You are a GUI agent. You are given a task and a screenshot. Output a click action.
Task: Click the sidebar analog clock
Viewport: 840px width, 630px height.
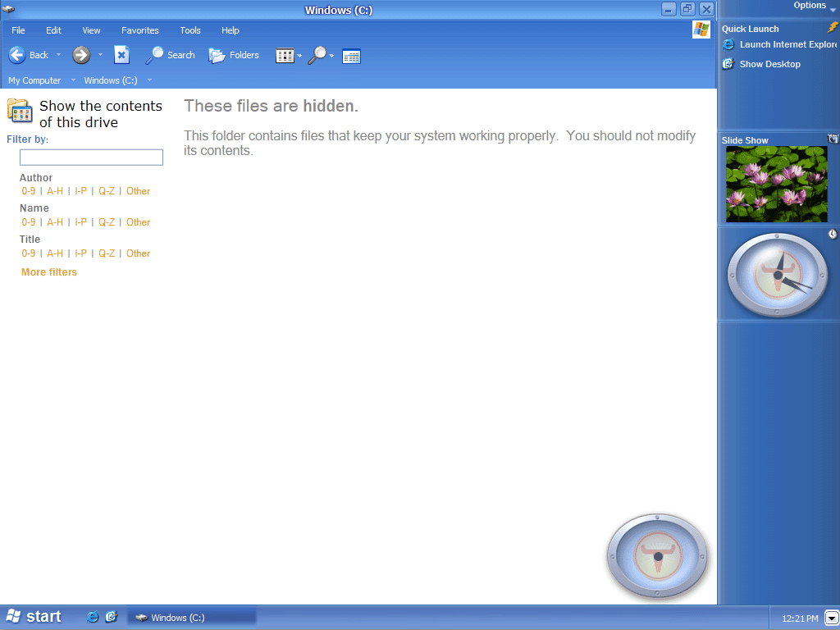click(778, 276)
